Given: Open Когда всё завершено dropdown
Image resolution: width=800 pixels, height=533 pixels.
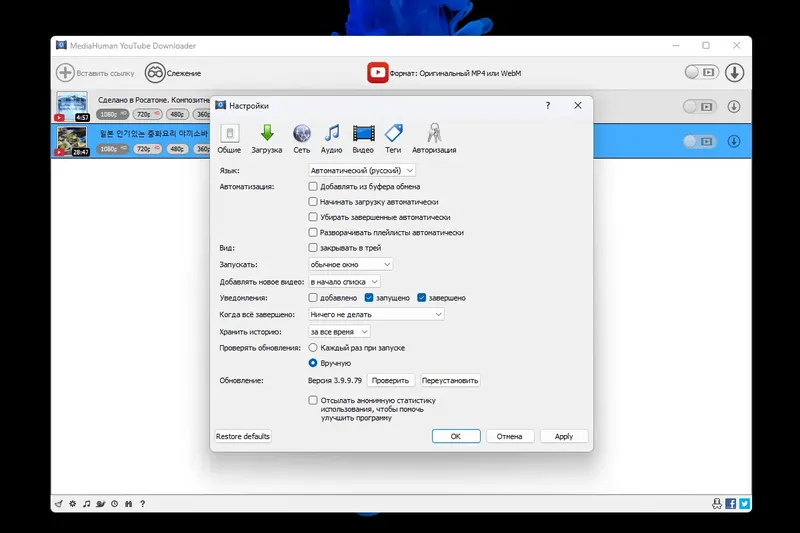Looking at the screenshot, I should (x=376, y=314).
